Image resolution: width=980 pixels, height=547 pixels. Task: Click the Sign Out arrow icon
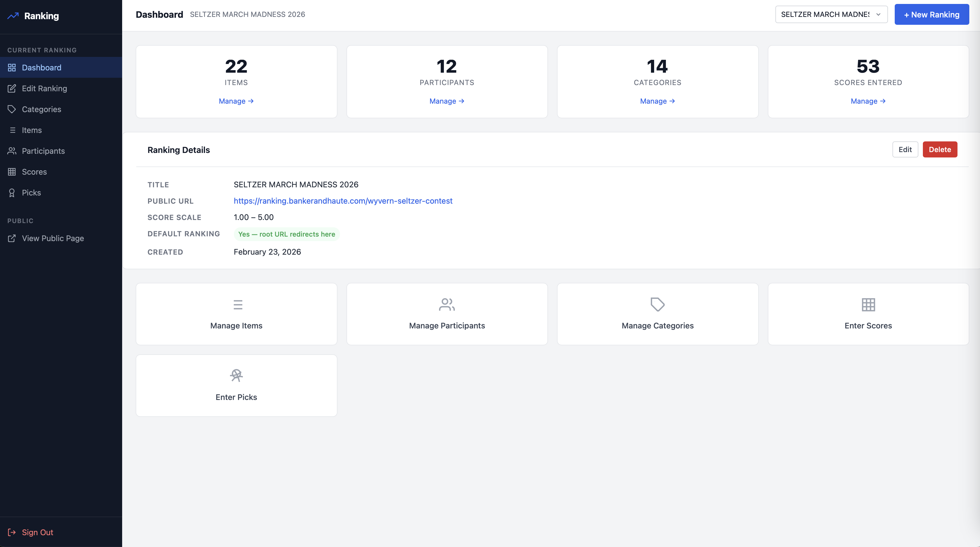12,532
